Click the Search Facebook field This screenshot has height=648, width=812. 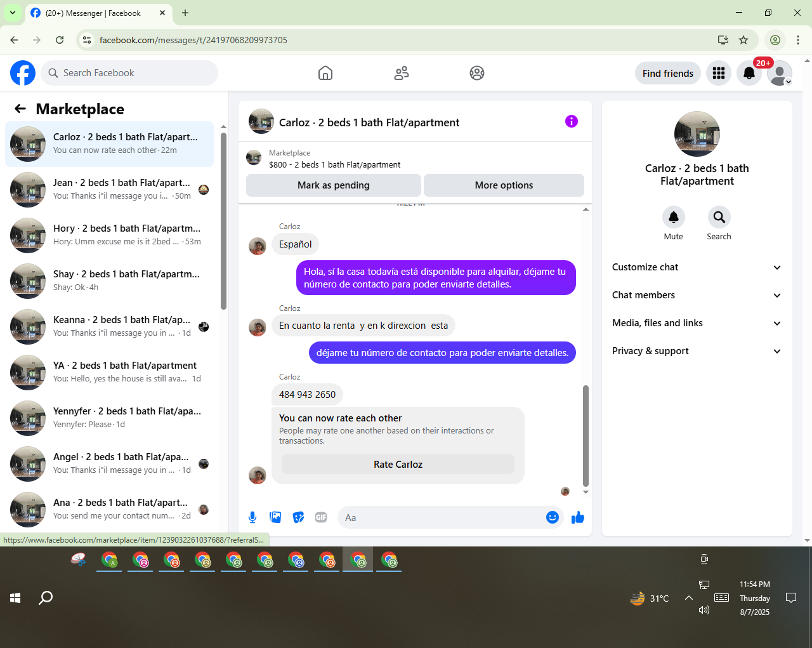129,73
